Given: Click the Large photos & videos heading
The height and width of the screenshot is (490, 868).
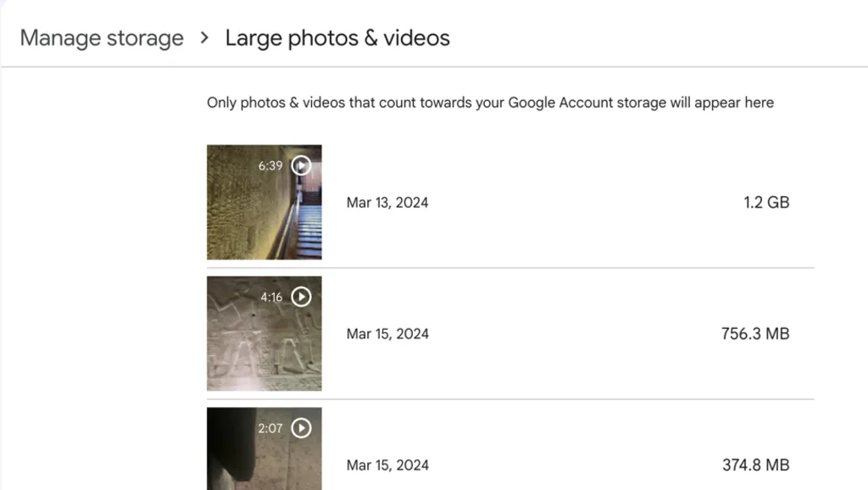Looking at the screenshot, I should pyautogui.click(x=337, y=38).
